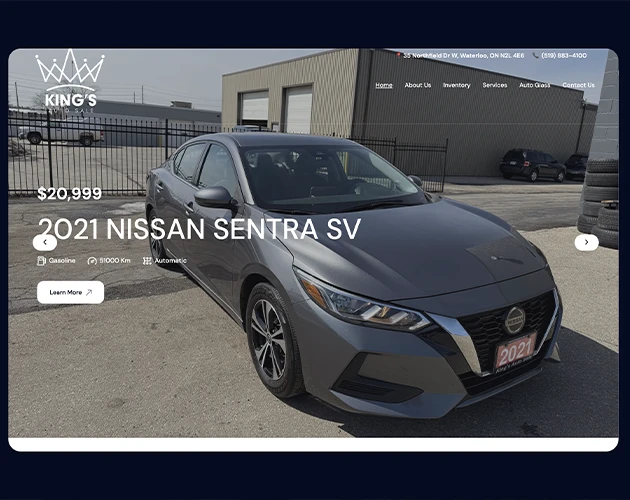The width and height of the screenshot is (630, 500).
Task: Open the Home menu item
Action: pos(384,85)
